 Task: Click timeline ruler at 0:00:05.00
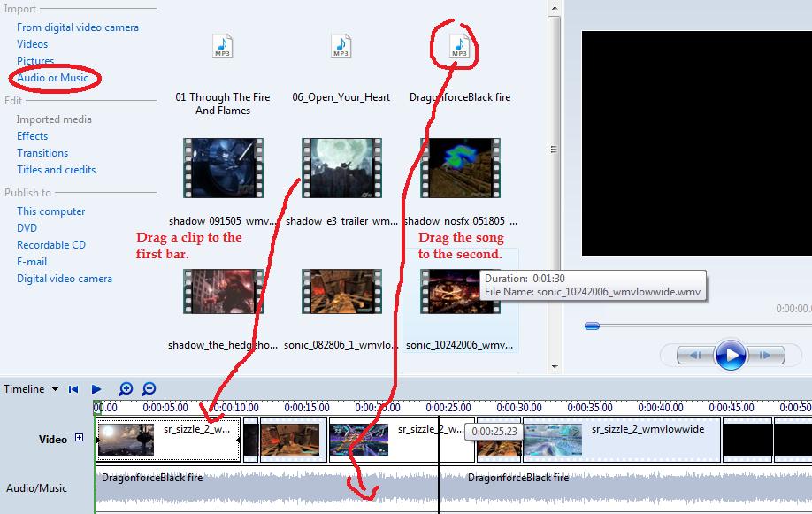coord(165,408)
